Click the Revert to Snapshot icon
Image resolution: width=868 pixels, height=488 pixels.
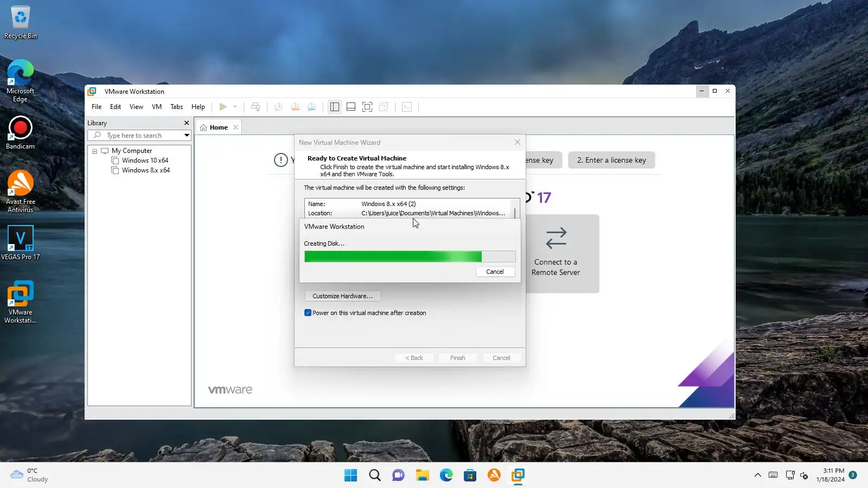pyautogui.click(x=295, y=107)
